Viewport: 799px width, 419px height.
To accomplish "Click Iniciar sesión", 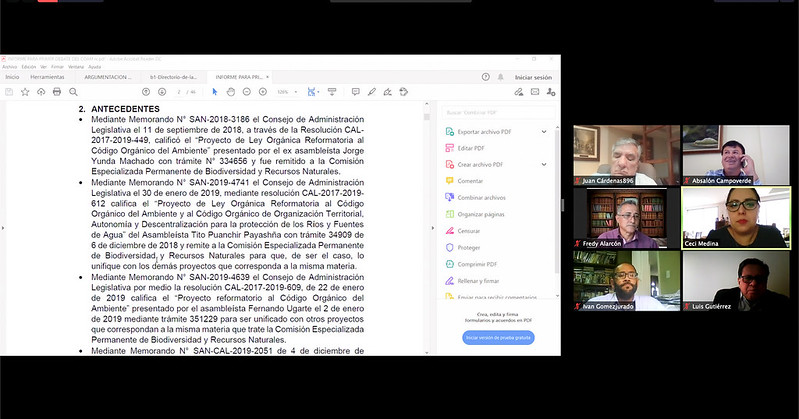I will 533,77.
